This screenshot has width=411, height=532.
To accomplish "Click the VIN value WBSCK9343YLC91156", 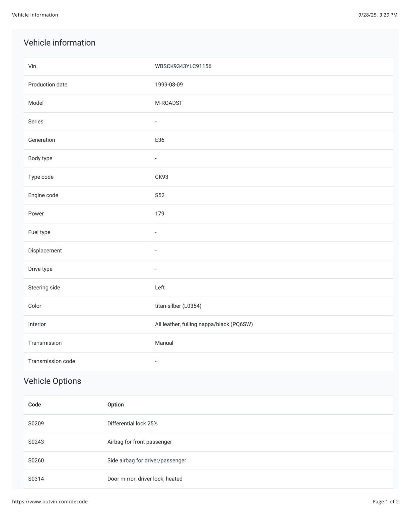I will 183,66.
